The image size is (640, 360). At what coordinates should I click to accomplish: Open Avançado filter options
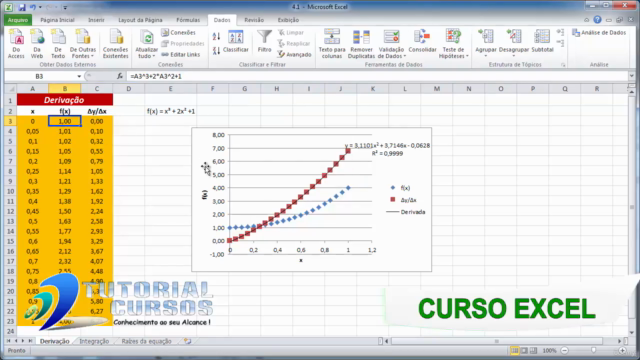[x=294, y=54]
